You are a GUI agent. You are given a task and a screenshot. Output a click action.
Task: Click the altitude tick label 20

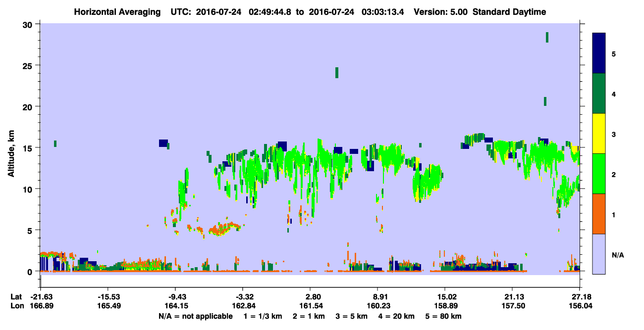29,106
